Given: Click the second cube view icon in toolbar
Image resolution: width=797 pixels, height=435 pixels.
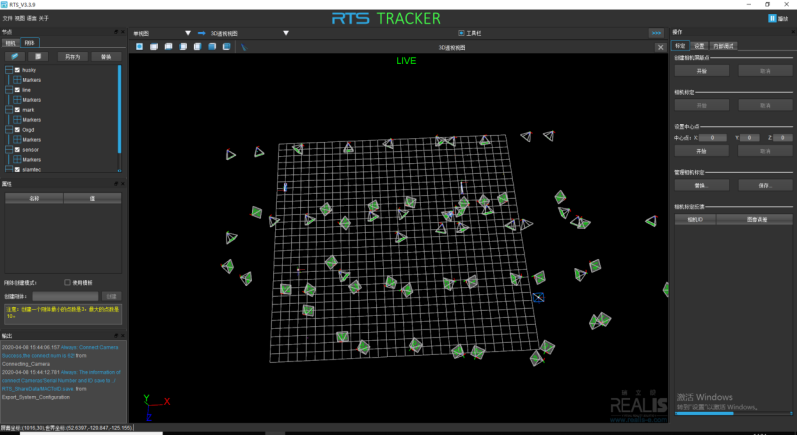Looking at the screenshot, I should coord(154,47).
